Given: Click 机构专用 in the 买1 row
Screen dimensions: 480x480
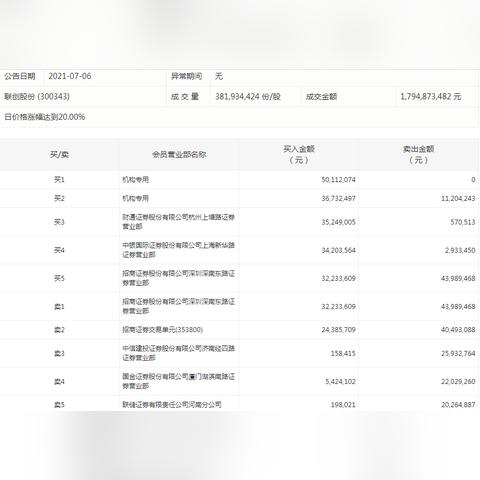Looking at the screenshot, I should click(135, 180).
